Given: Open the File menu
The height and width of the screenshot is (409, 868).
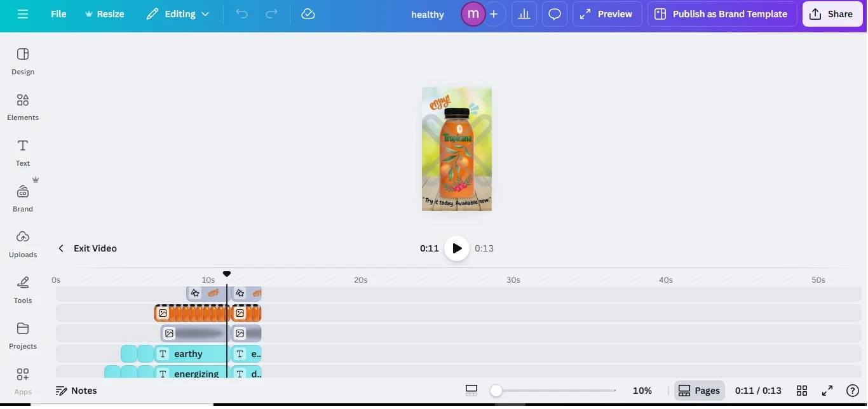Looking at the screenshot, I should (58, 14).
